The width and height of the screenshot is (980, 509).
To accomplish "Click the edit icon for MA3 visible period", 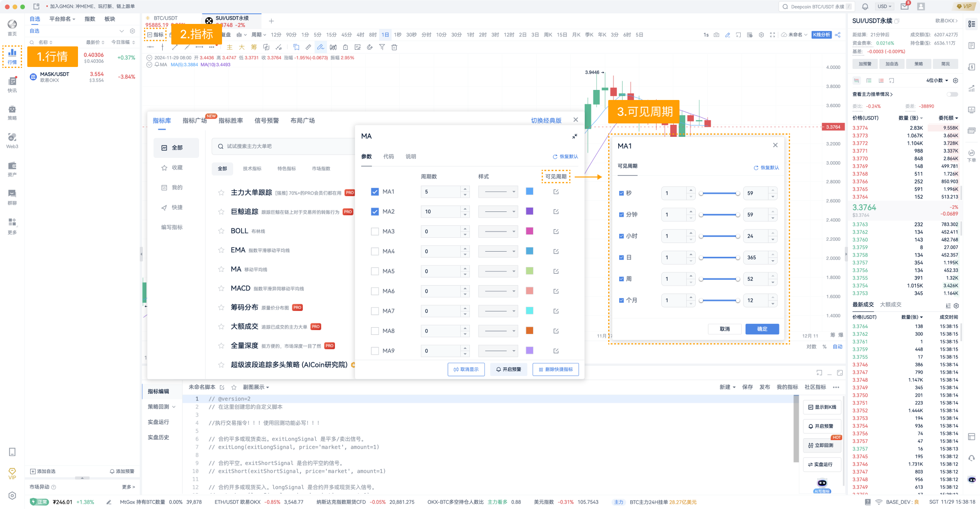I will (556, 232).
